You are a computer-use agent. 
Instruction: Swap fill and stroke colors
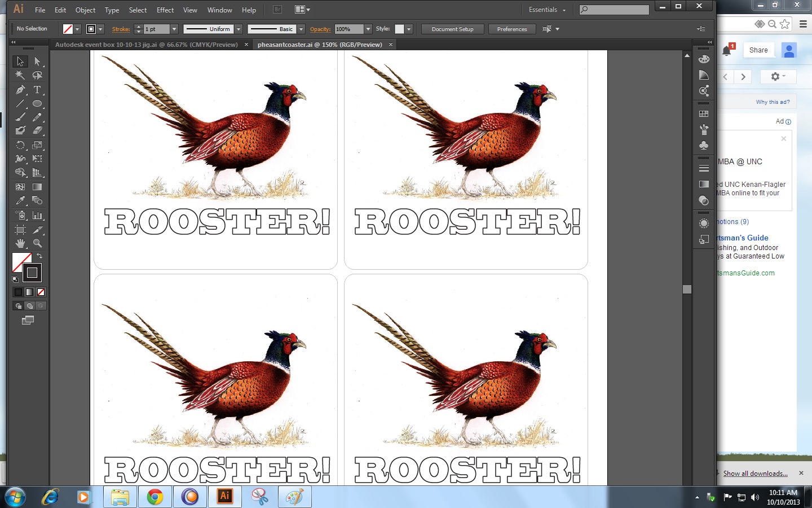39,256
